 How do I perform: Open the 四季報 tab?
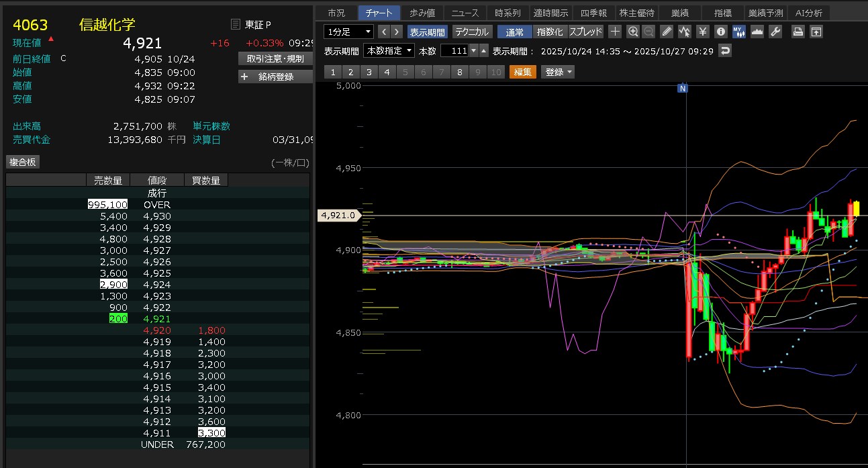point(593,13)
